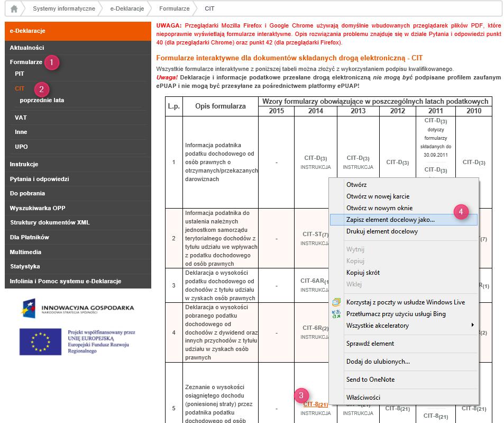Open PIT forms in the sidebar
The width and height of the screenshot is (504, 423).
point(19,74)
